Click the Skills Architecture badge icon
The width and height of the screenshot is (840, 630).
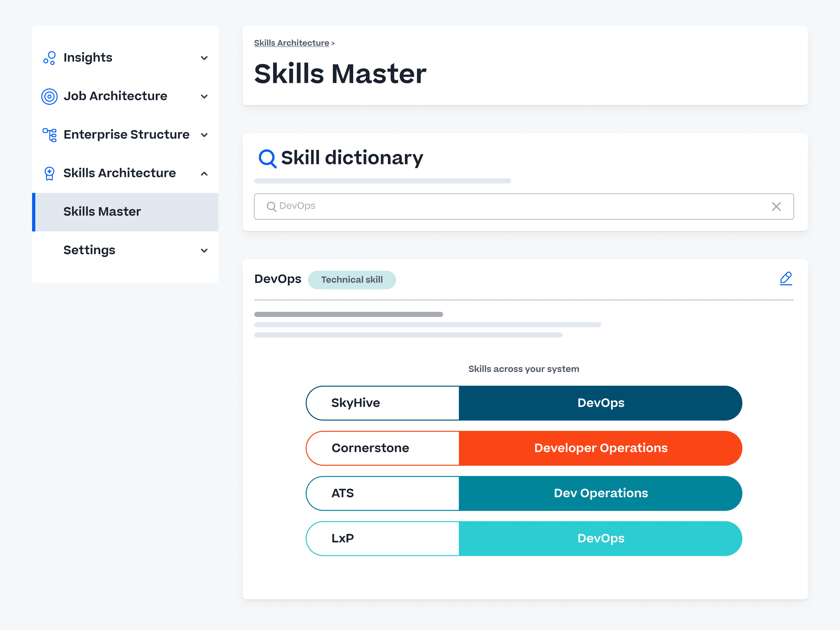(49, 173)
